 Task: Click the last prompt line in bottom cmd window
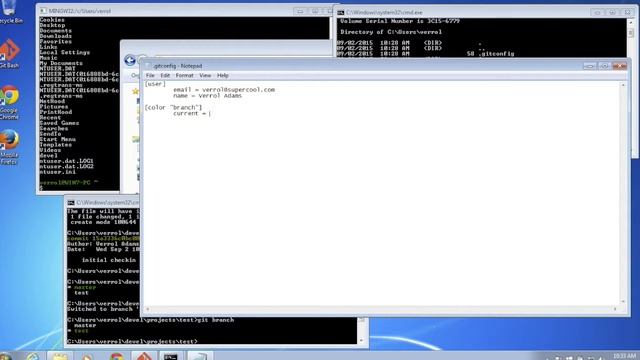pos(132,341)
